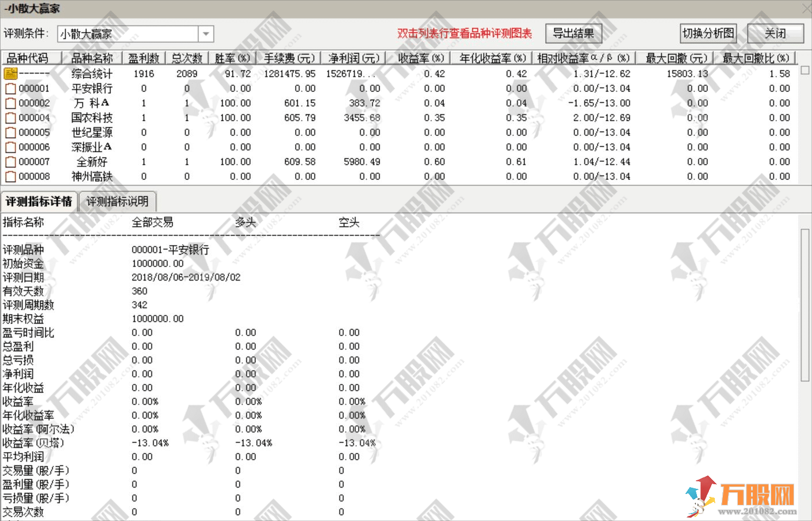Sort by the 胜率(%) column header

(x=232, y=58)
